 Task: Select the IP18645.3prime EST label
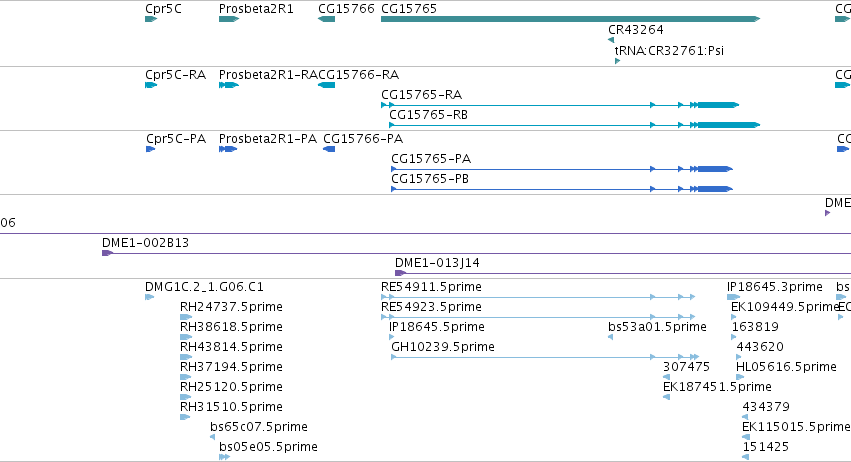(774, 287)
